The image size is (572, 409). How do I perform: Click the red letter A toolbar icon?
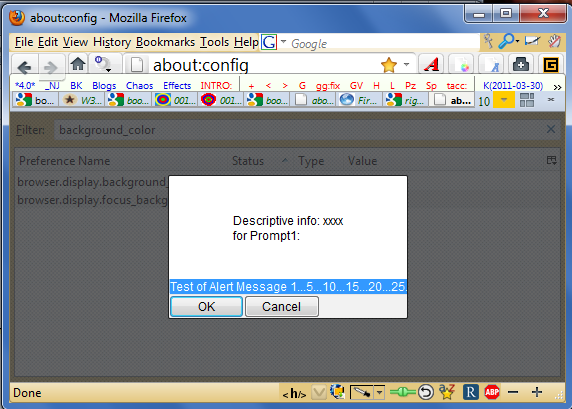431,65
